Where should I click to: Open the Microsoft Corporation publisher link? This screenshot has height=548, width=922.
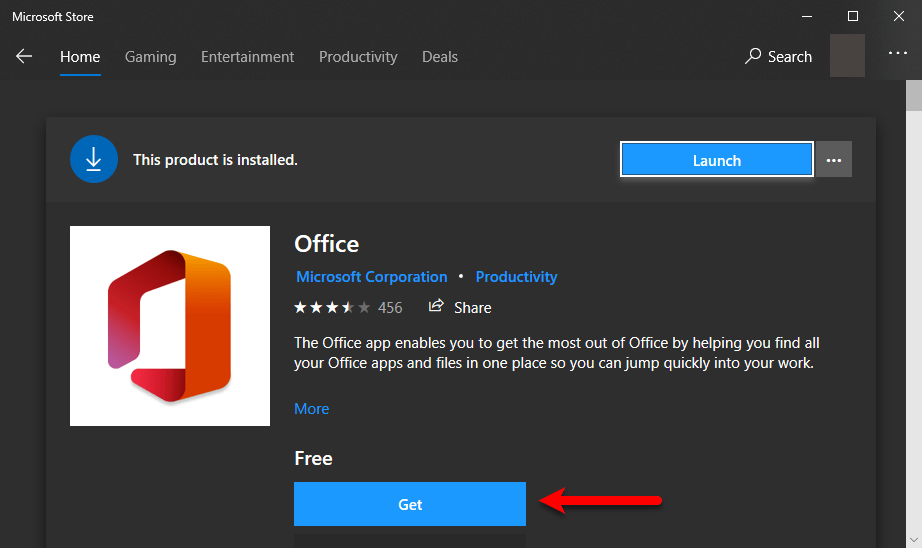372,277
